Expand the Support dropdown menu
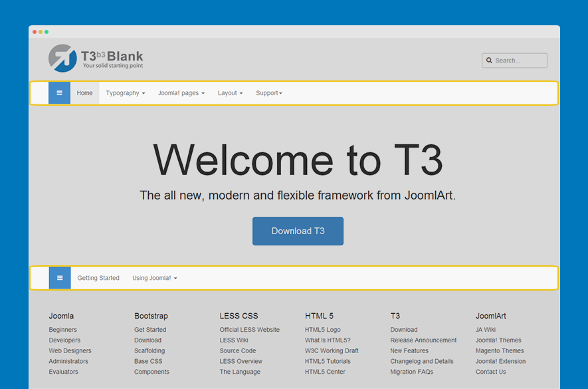 [269, 93]
